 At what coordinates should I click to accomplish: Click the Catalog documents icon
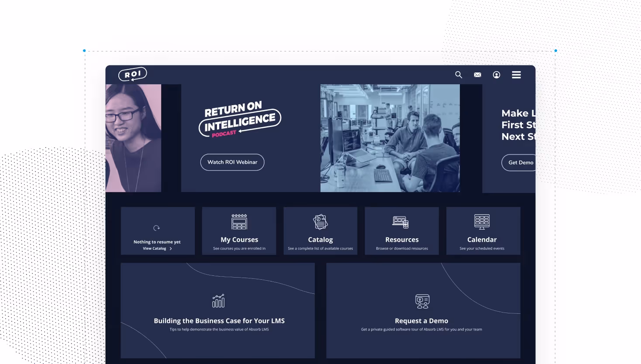point(320,222)
